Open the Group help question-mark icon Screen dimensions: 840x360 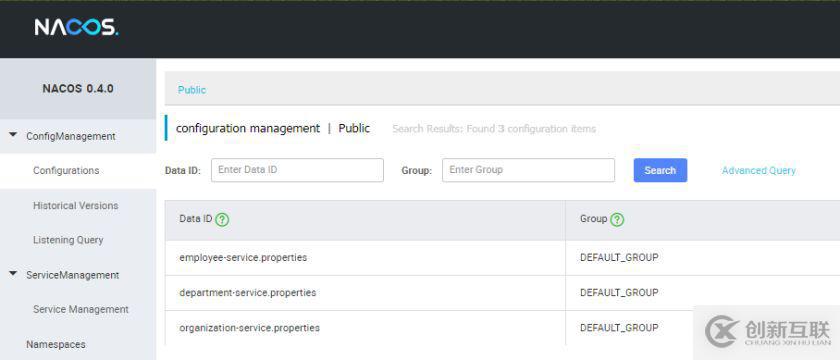pyautogui.click(x=617, y=220)
